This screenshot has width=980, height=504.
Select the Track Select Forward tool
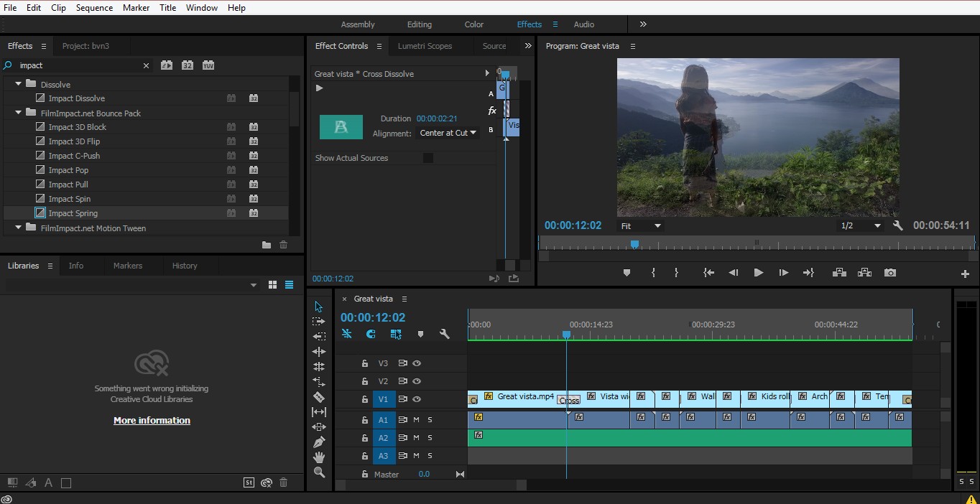pos(319,322)
